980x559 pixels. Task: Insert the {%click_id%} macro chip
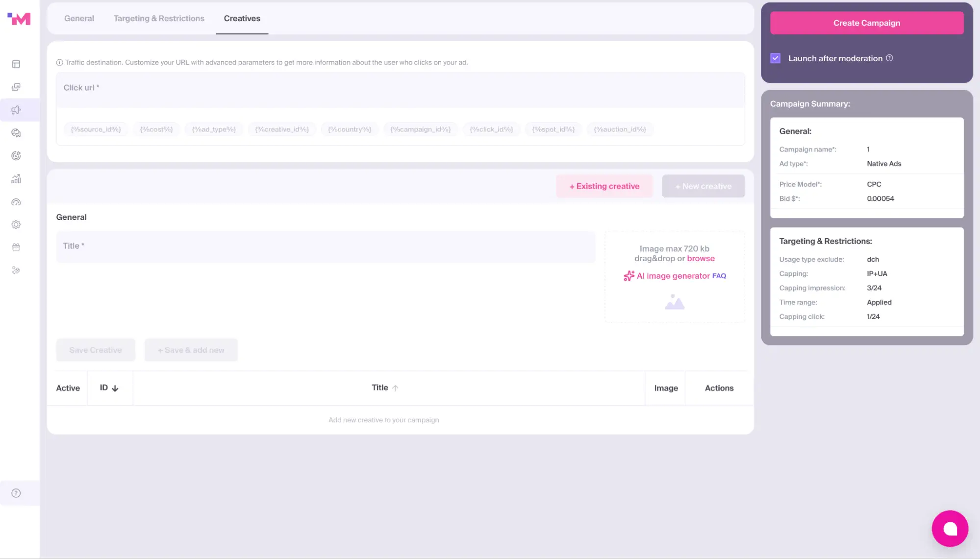[491, 129]
